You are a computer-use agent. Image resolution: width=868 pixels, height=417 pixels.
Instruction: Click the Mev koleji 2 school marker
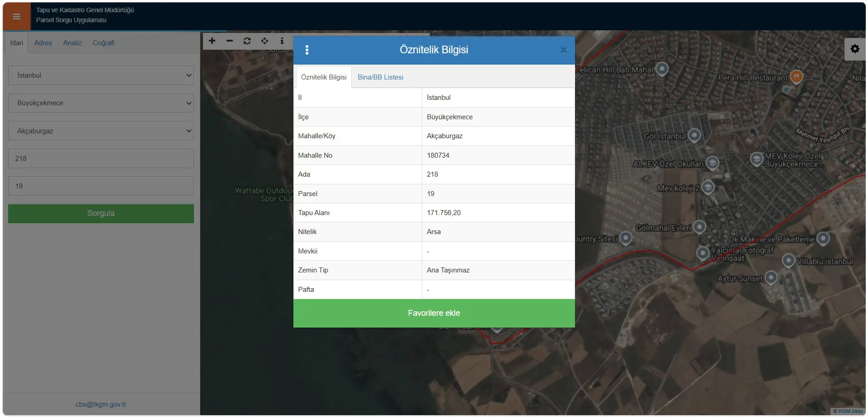click(x=708, y=187)
